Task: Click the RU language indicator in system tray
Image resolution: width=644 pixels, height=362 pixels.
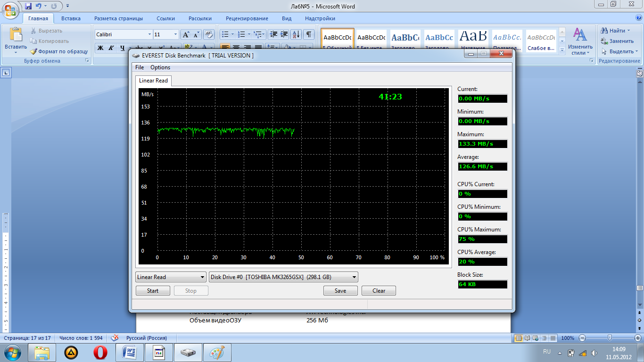Action: (x=547, y=352)
